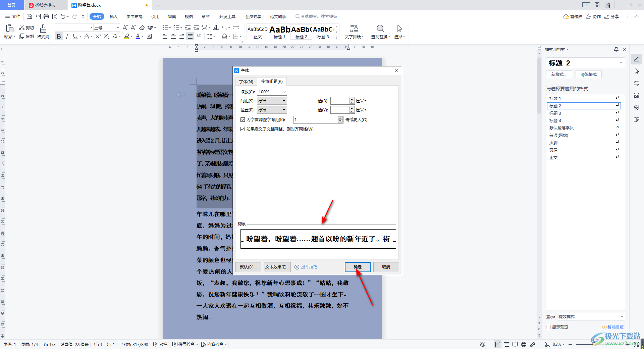This screenshot has height=349, width=644.
Task: Align text right
Action: point(182,36)
